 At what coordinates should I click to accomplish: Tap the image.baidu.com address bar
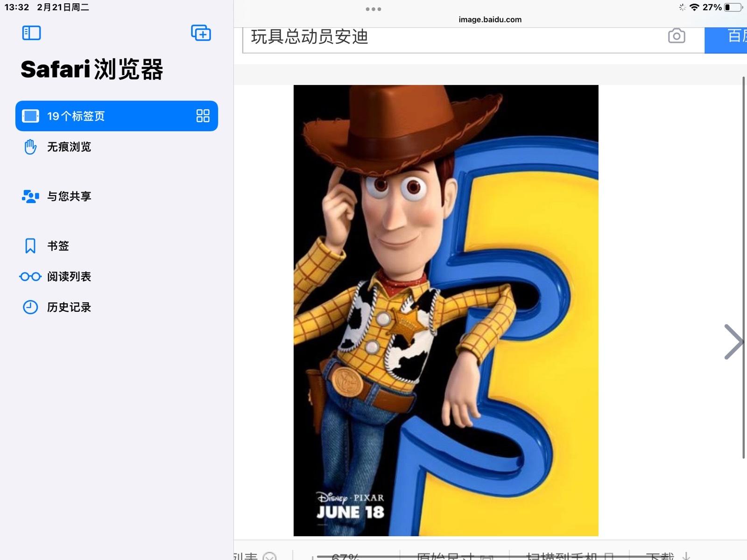point(490,20)
